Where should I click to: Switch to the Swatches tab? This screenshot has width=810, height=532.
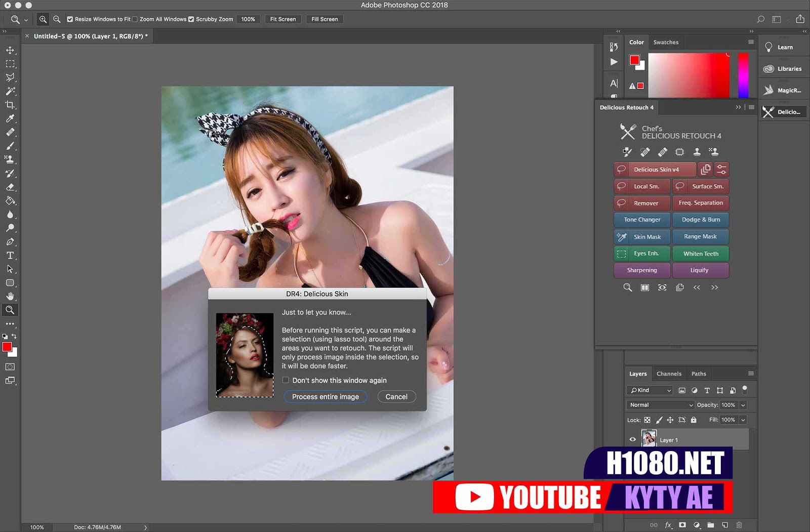click(x=666, y=43)
